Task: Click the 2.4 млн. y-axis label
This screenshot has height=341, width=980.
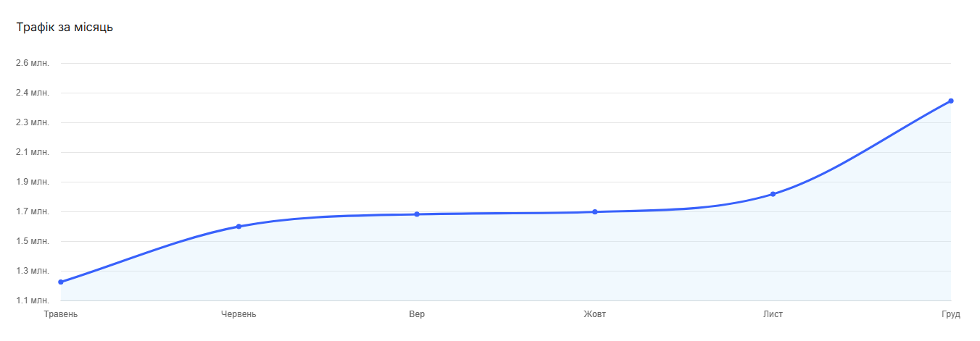Action: [32, 93]
